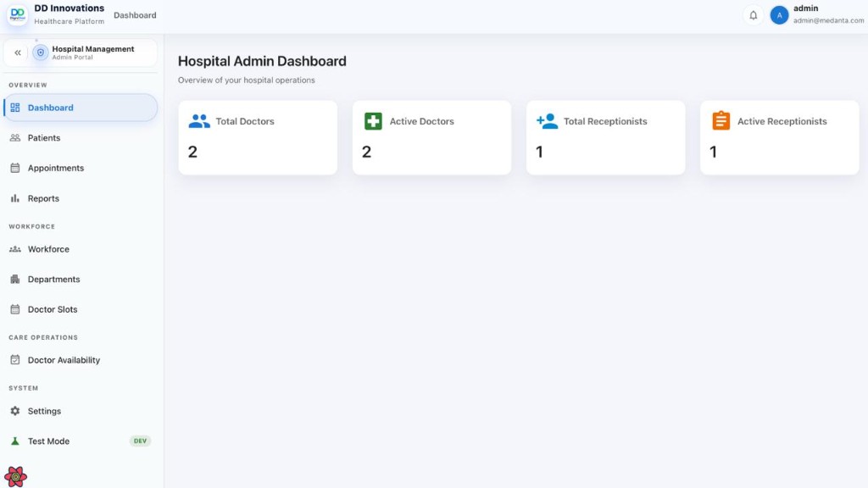Click the Dashboard breadcrumb in header

135,15
